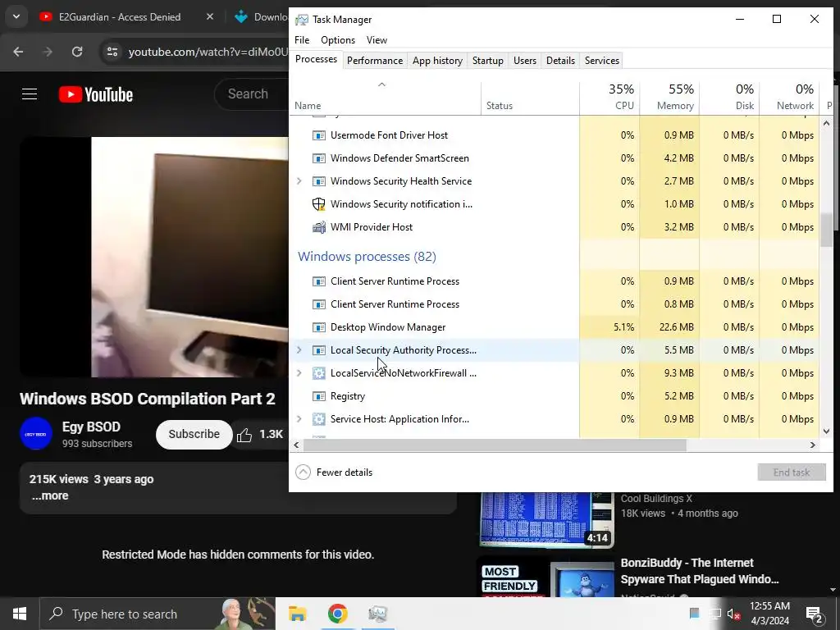This screenshot has height=630, width=840.
Task: Click the Registry process icon
Action: point(319,396)
